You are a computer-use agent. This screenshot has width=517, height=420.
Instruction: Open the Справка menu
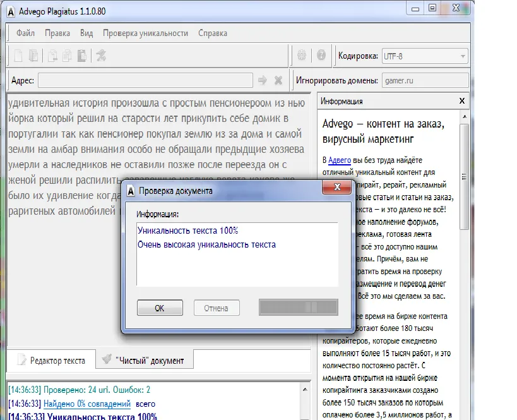(213, 33)
